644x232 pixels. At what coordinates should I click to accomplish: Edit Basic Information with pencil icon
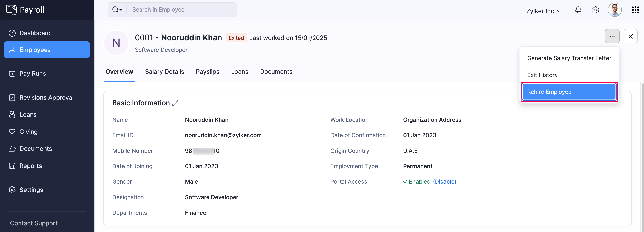pos(175,103)
